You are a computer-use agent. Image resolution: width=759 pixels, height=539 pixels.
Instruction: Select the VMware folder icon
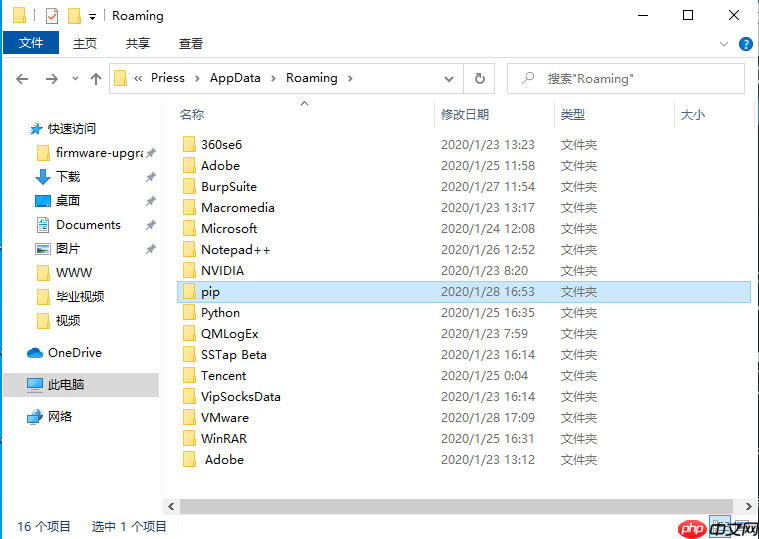(189, 418)
